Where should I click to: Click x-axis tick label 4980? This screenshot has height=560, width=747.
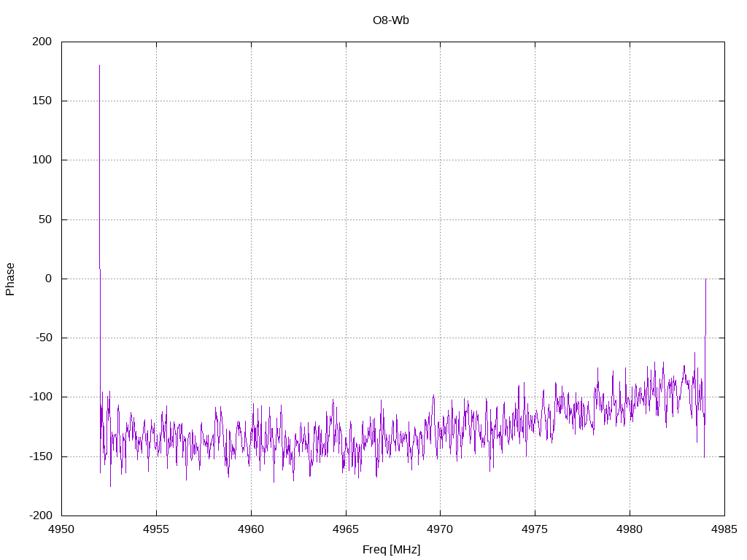[x=630, y=529]
